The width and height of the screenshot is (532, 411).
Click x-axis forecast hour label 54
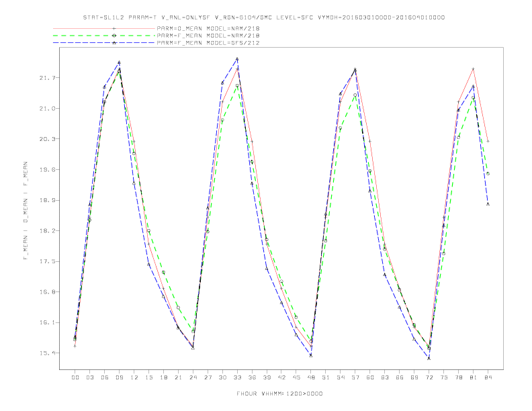tap(341, 377)
